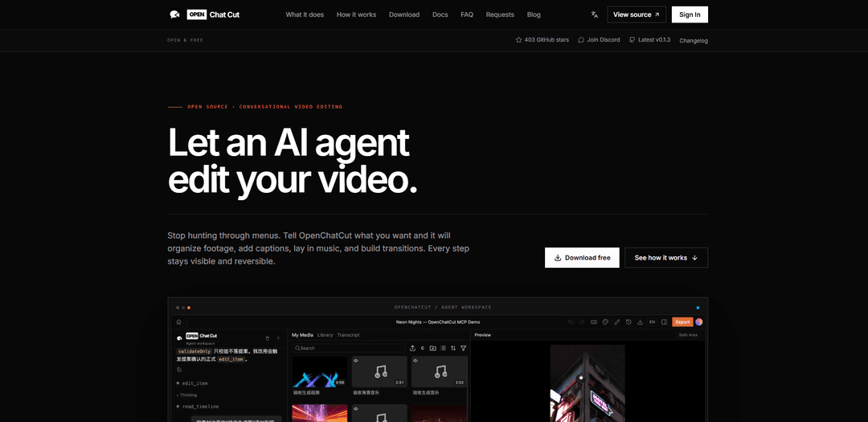Click the upload icon next to media search
Viewport: 868px width, 422px height.
412,348
